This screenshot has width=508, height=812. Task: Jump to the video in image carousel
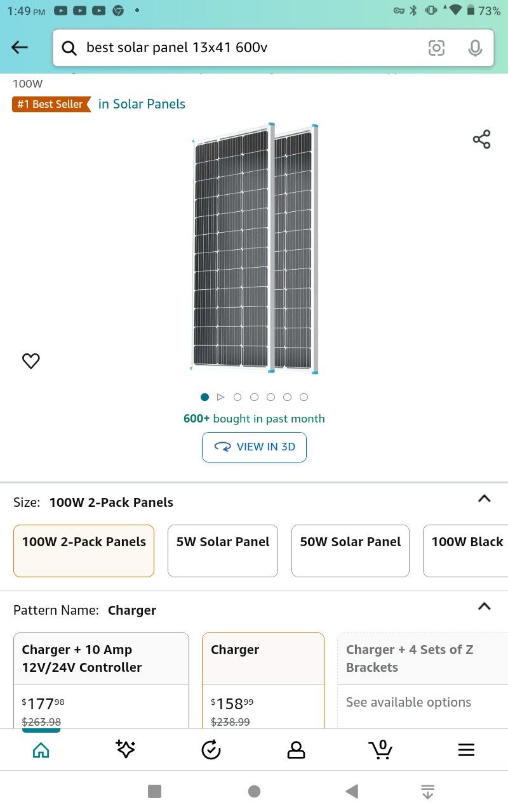click(x=221, y=397)
